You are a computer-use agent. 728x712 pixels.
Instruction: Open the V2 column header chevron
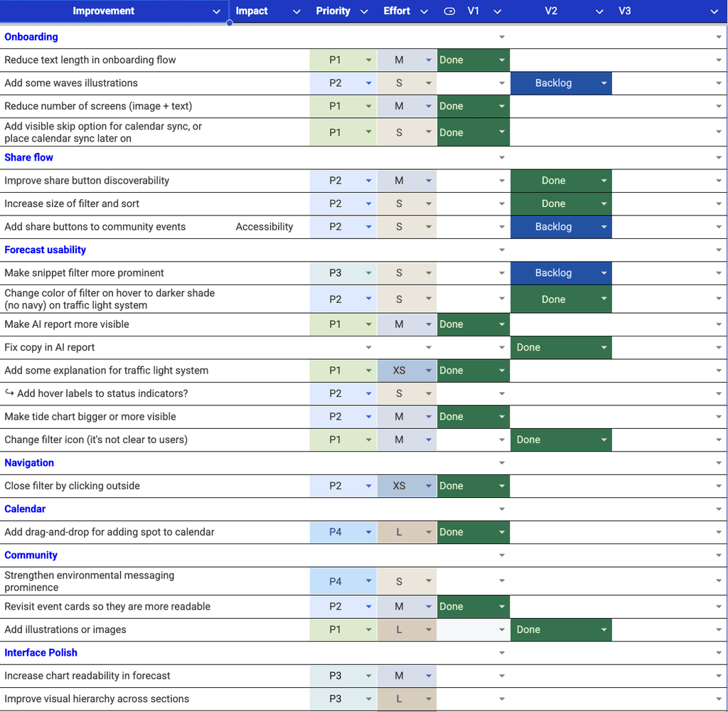point(599,11)
